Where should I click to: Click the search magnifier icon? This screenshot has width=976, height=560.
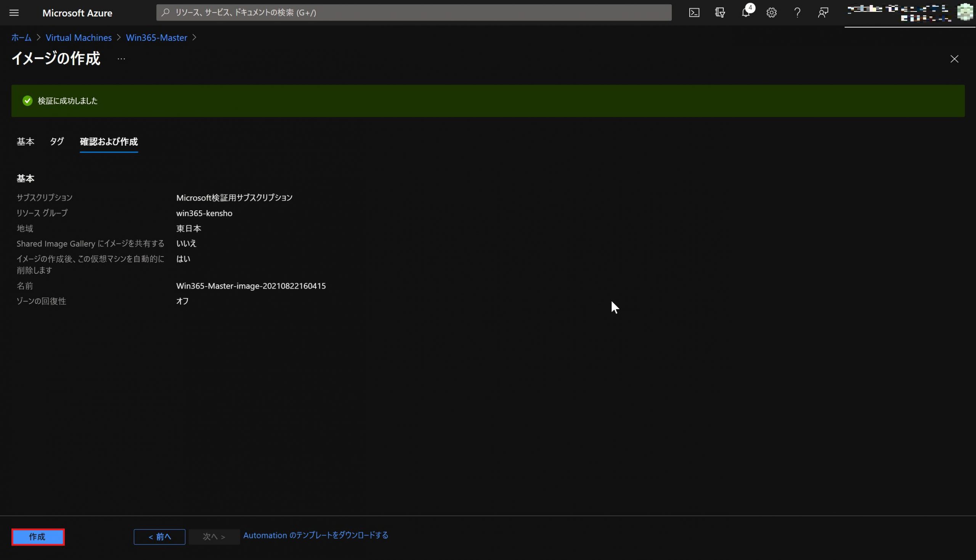point(166,13)
